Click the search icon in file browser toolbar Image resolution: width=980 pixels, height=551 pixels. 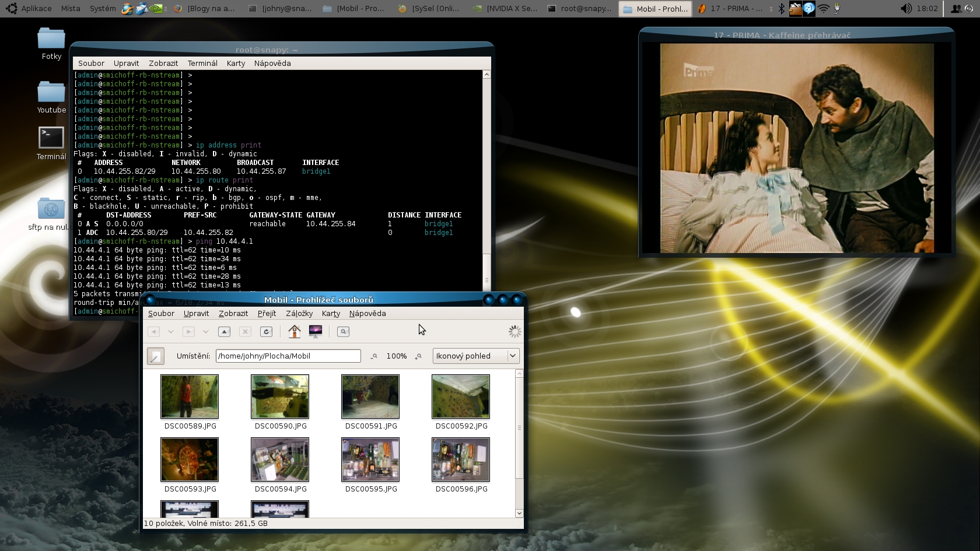(x=343, y=332)
